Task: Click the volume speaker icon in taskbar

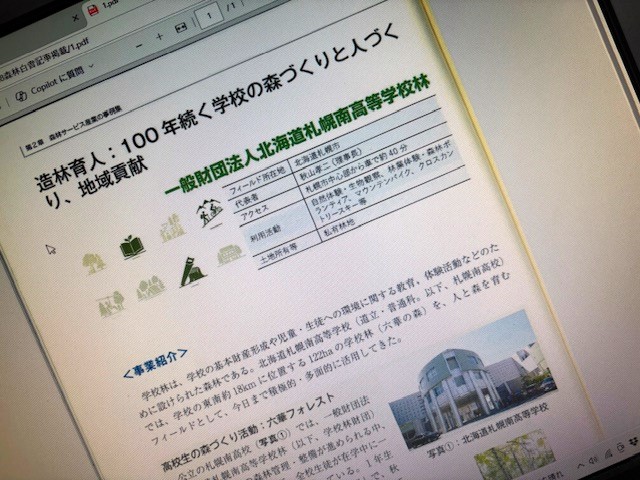Action: 594,460
